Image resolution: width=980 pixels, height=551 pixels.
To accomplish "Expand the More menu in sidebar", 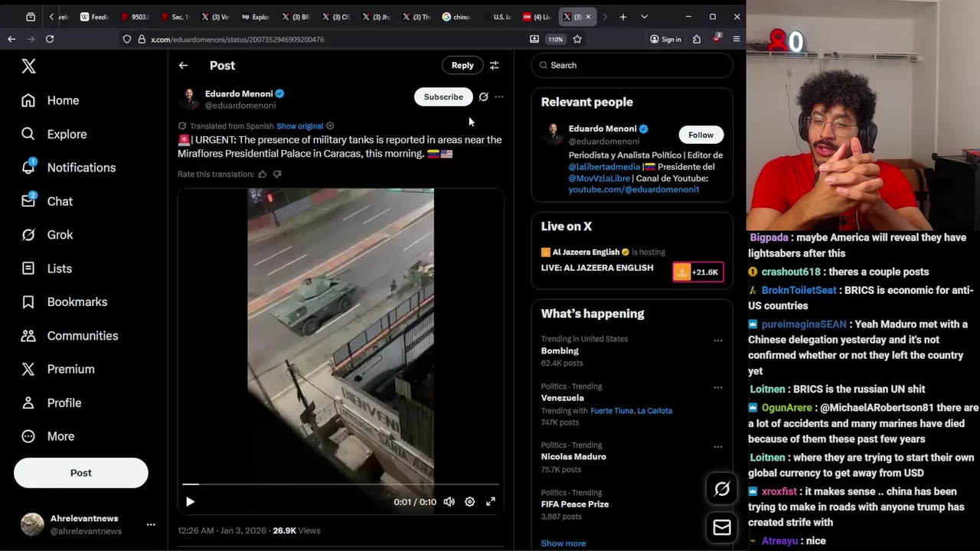I will tap(48, 436).
